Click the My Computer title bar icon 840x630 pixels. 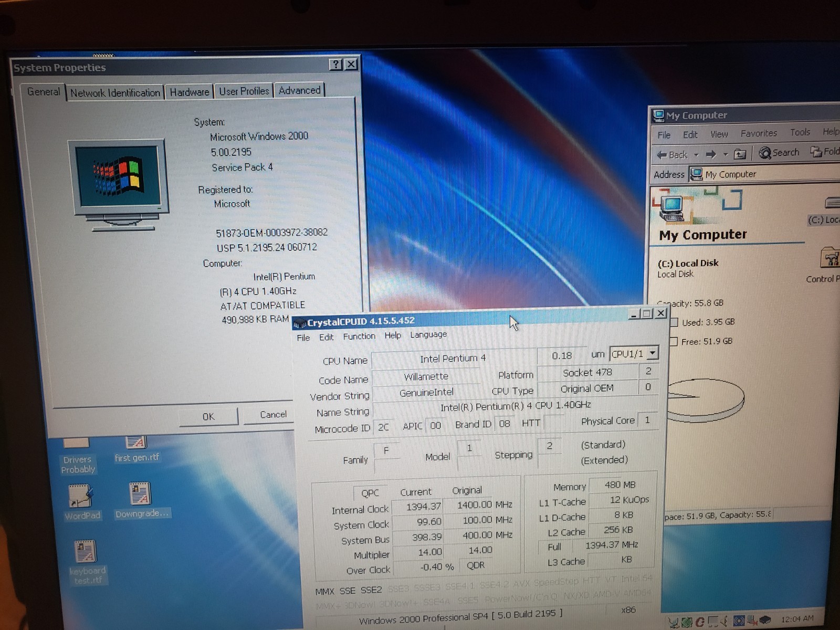coord(658,115)
